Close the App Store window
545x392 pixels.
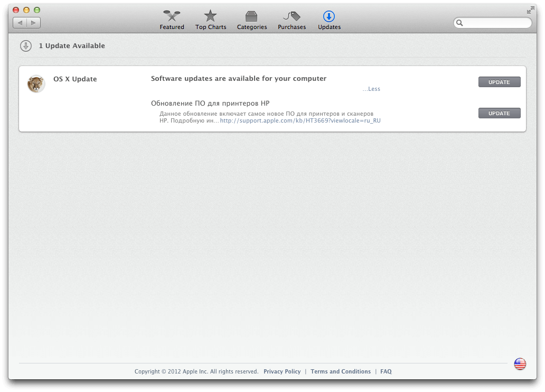point(16,10)
